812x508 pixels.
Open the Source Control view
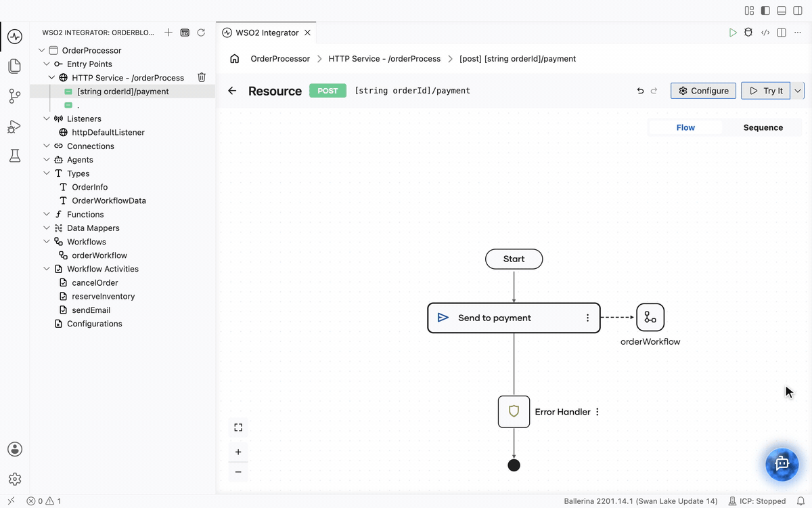click(15, 96)
